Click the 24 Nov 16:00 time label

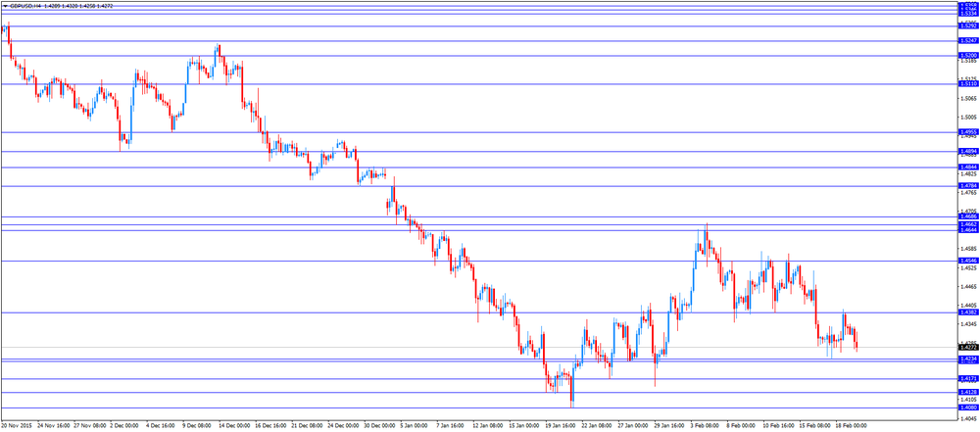pos(56,425)
